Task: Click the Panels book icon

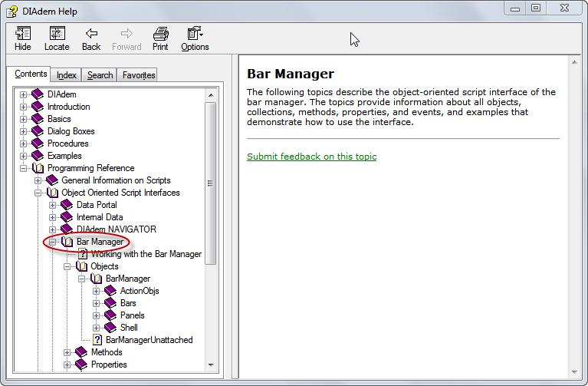Action: point(110,315)
